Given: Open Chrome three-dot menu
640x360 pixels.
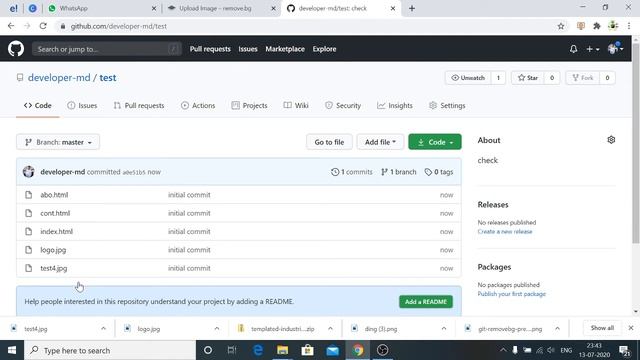Looking at the screenshot, I should coord(629,26).
